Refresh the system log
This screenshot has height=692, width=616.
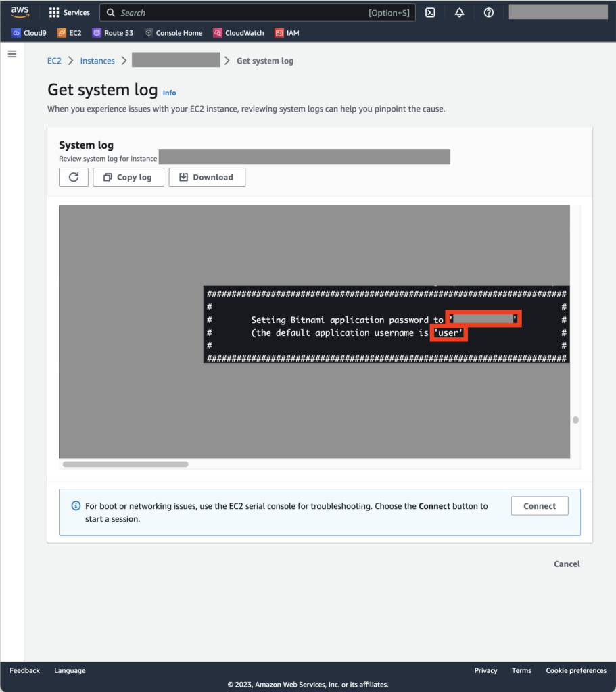pos(74,177)
